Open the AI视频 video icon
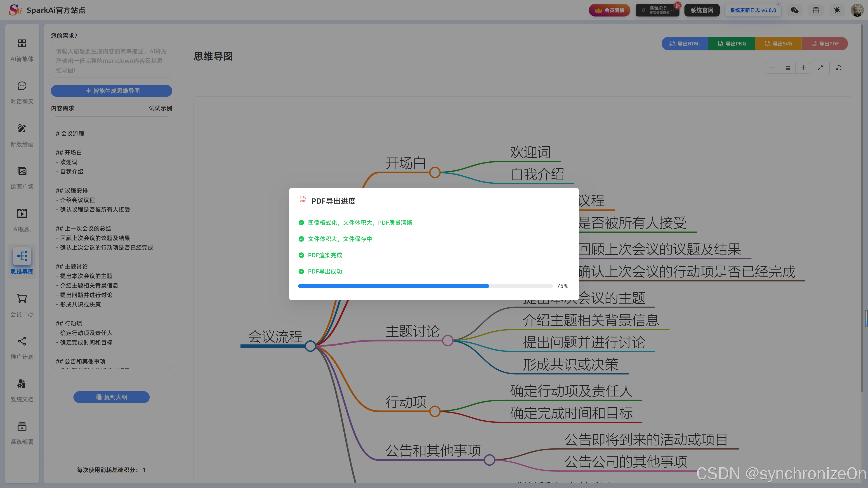 22,213
